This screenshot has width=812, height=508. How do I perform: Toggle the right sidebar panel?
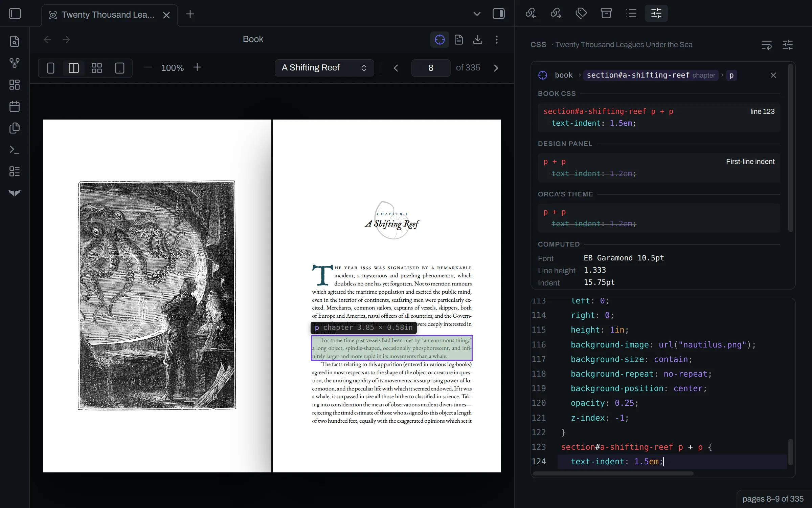499,14
